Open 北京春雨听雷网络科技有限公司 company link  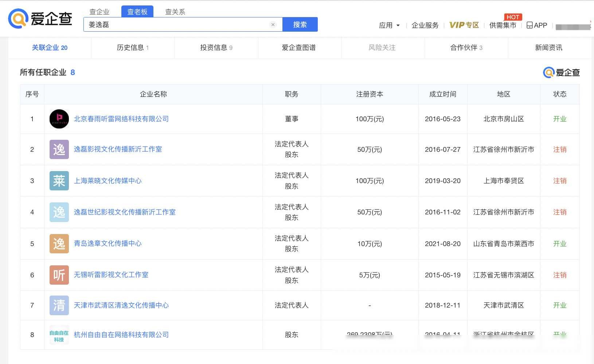tap(121, 119)
